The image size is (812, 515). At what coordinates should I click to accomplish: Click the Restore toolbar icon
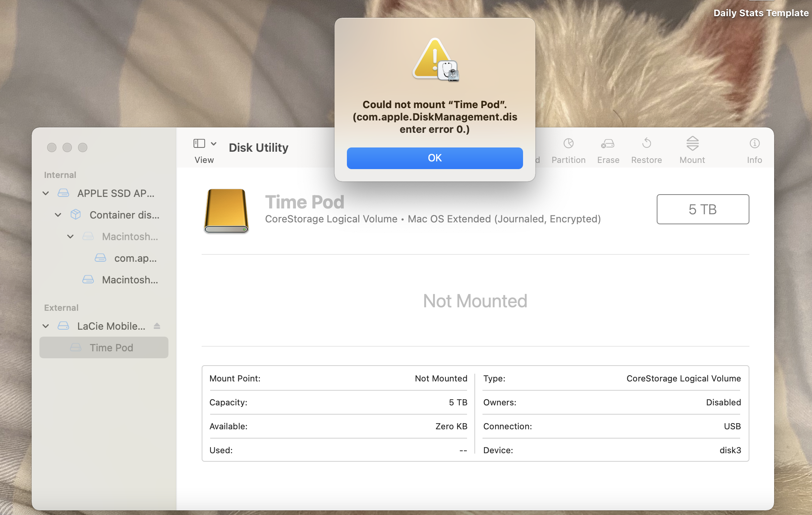point(646,144)
